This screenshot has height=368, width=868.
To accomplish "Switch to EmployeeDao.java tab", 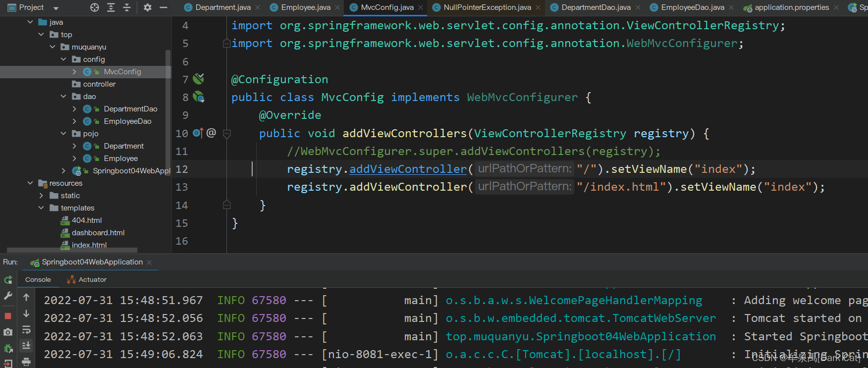I will tap(693, 7).
